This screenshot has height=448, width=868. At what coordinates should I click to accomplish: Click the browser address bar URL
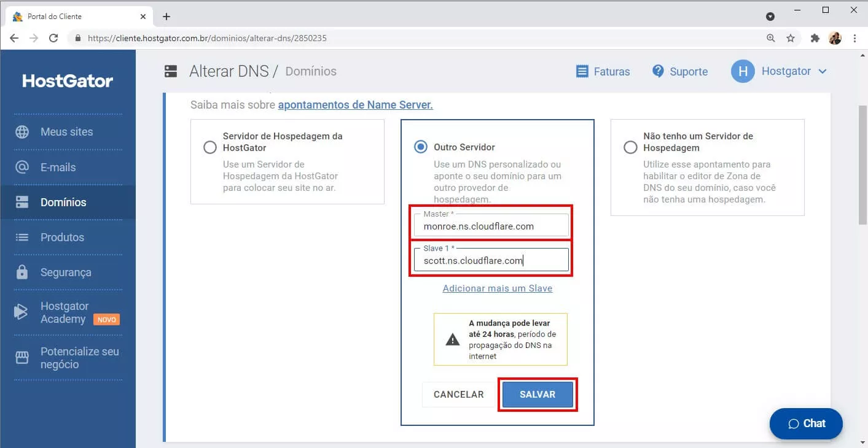click(x=207, y=38)
